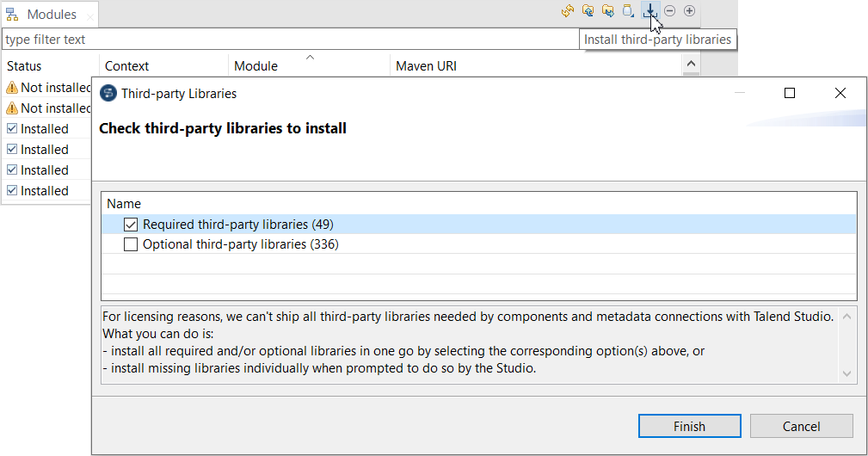Click Install third-party libraries download icon
868x456 pixels.
[x=649, y=11]
